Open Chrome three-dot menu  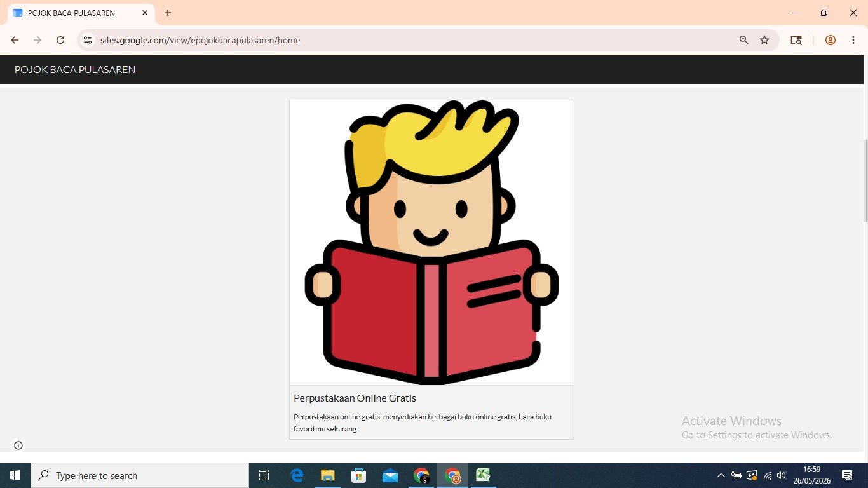pyautogui.click(x=853, y=40)
